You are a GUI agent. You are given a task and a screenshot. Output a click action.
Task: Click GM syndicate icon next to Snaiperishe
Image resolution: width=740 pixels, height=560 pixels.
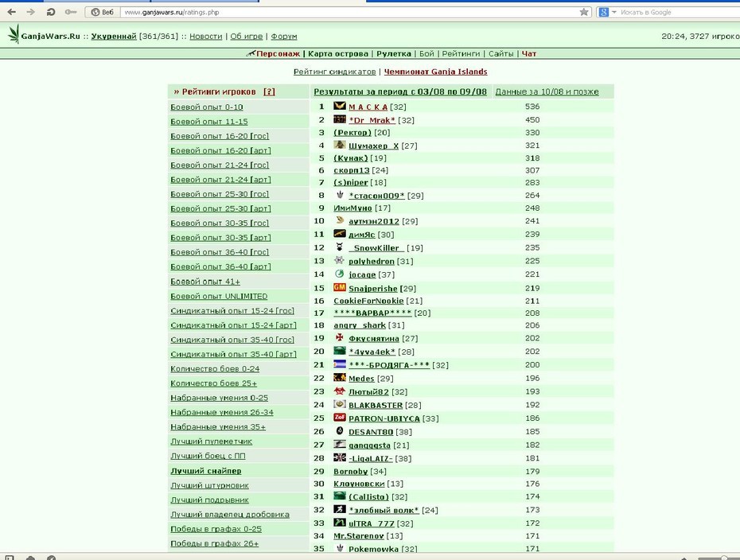point(340,287)
